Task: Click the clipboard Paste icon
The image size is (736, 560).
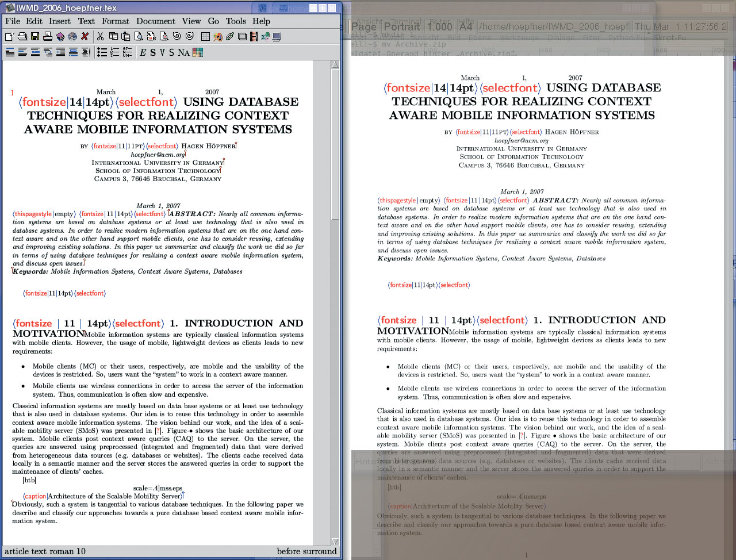Action: click(125, 36)
